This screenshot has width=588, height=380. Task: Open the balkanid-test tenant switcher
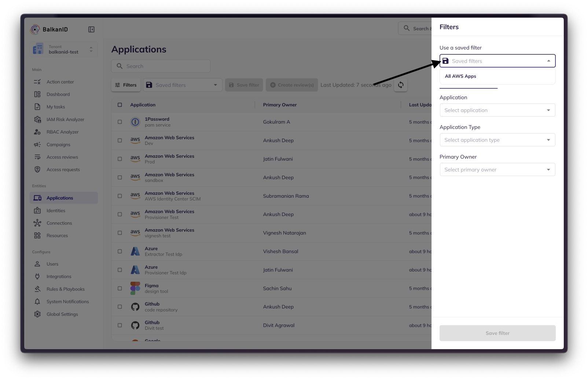coord(64,50)
